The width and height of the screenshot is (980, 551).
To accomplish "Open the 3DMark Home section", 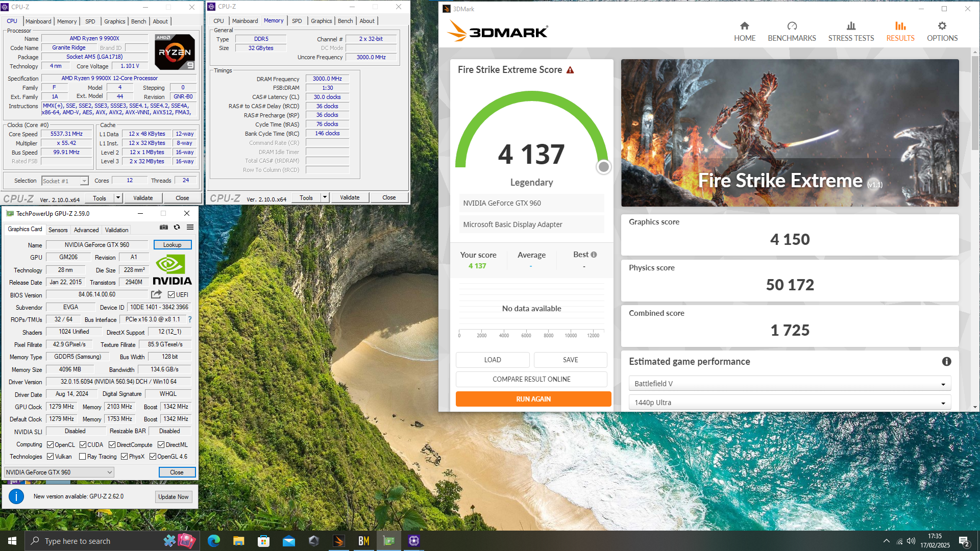I will pos(745,32).
